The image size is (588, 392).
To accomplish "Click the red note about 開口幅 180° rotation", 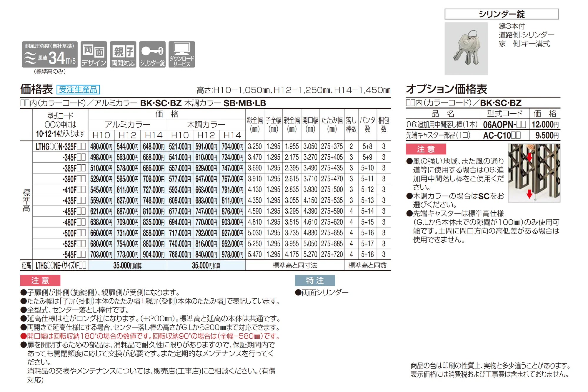I will pyautogui.click(x=150, y=336).
